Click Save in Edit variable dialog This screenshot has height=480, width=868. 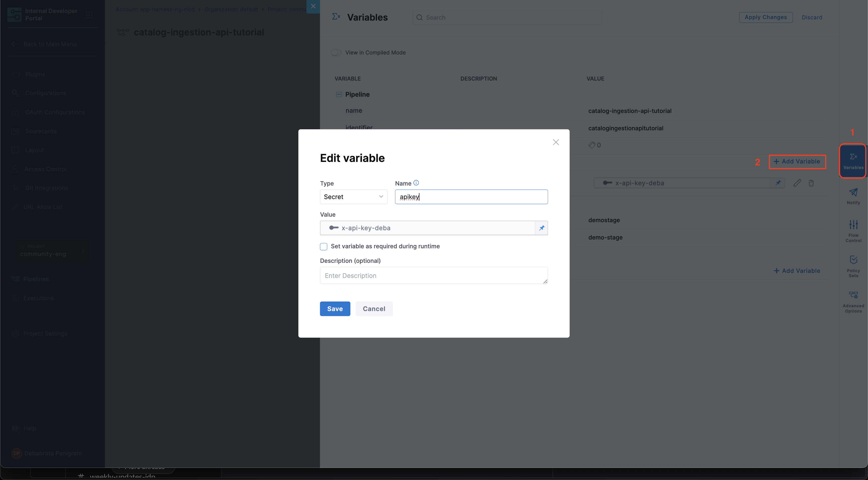tap(335, 309)
